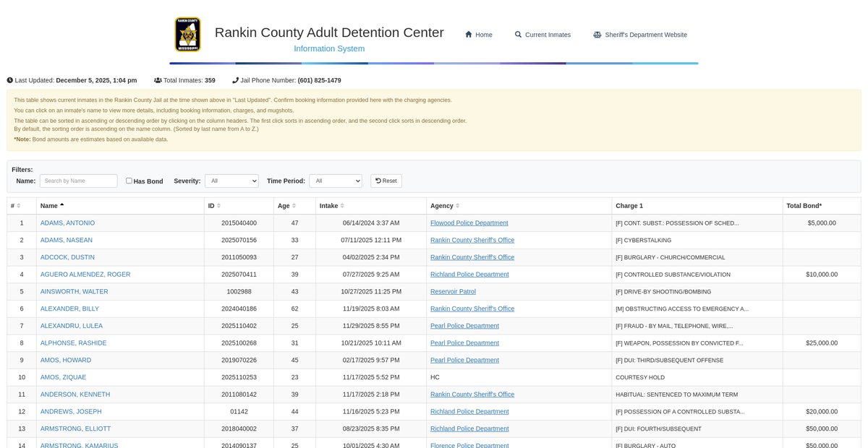Click the sort arrows beside Age column
This screenshot has height=448, width=868.
294,206
